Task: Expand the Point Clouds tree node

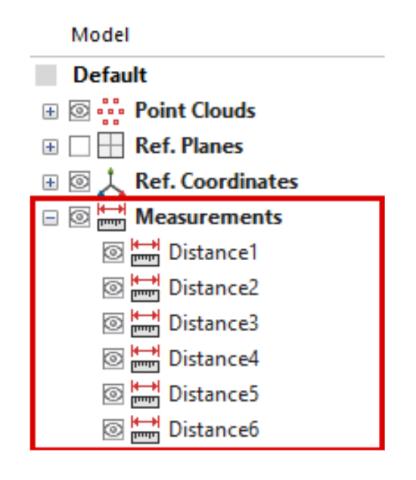Action: pyautogui.click(x=50, y=111)
